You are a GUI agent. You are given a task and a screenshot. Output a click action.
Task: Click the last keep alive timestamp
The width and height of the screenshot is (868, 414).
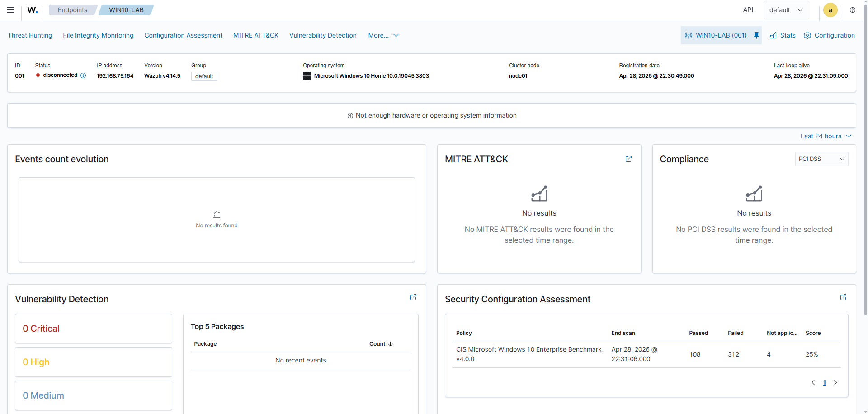[811, 76]
